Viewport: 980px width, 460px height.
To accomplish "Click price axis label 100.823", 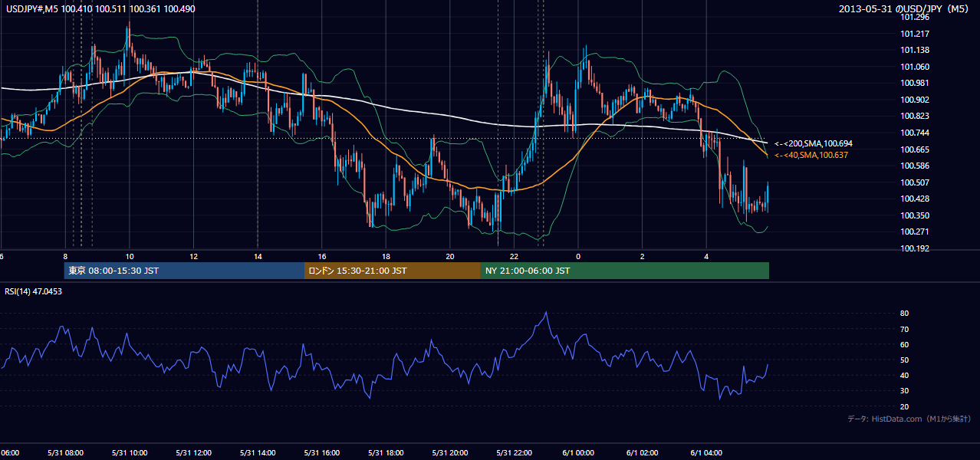I will coord(915,116).
